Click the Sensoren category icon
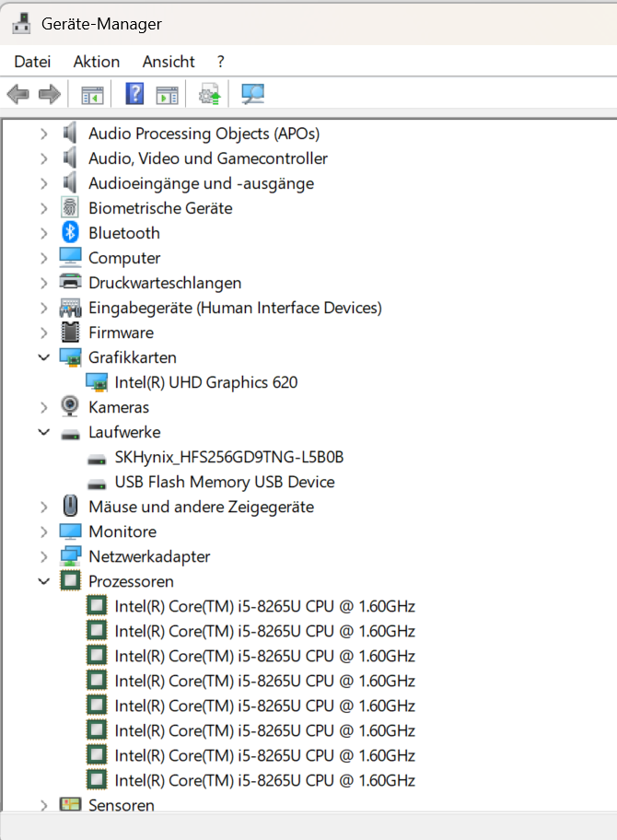The width and height of the screenshot is (617, 840). pos(70,804)
